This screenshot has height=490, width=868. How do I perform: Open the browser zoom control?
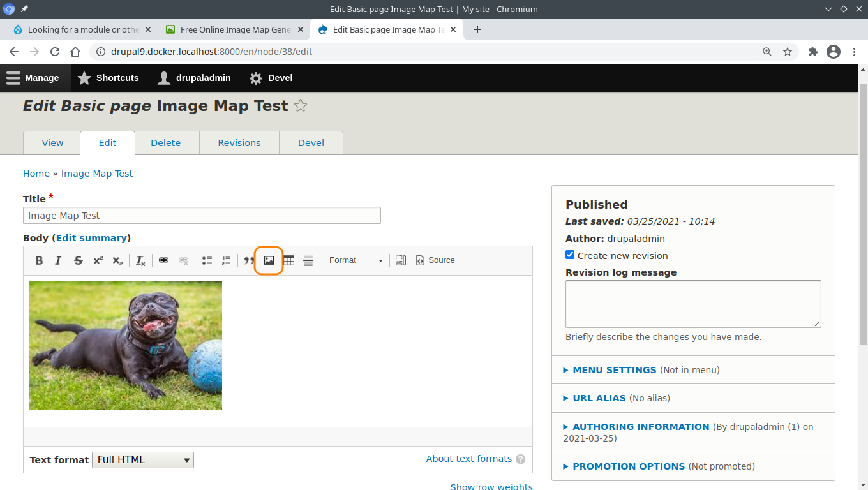coord(767,52)
